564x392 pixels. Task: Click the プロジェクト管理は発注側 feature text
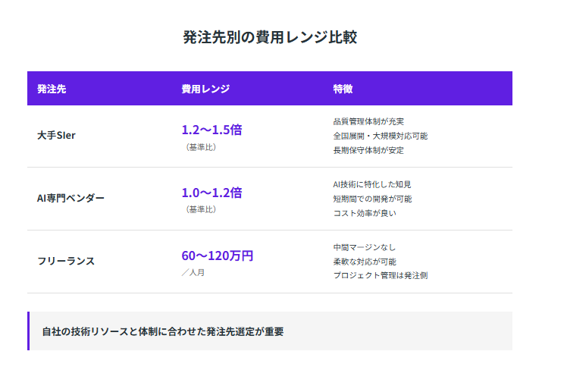380,275
